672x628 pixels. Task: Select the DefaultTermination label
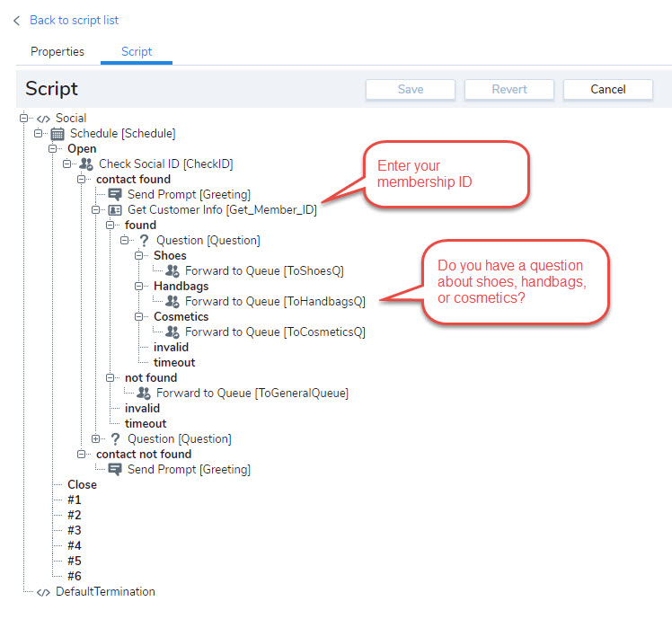coord(105,592)
